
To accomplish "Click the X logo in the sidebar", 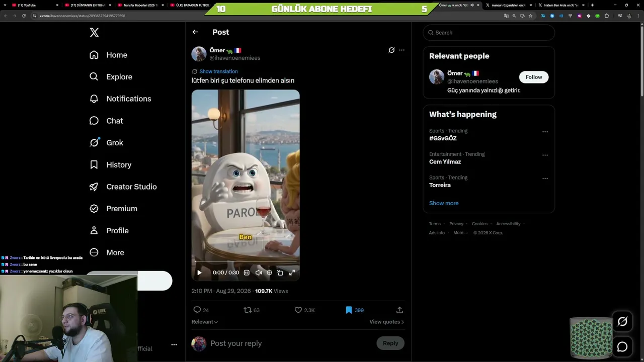I will [94, 33].
